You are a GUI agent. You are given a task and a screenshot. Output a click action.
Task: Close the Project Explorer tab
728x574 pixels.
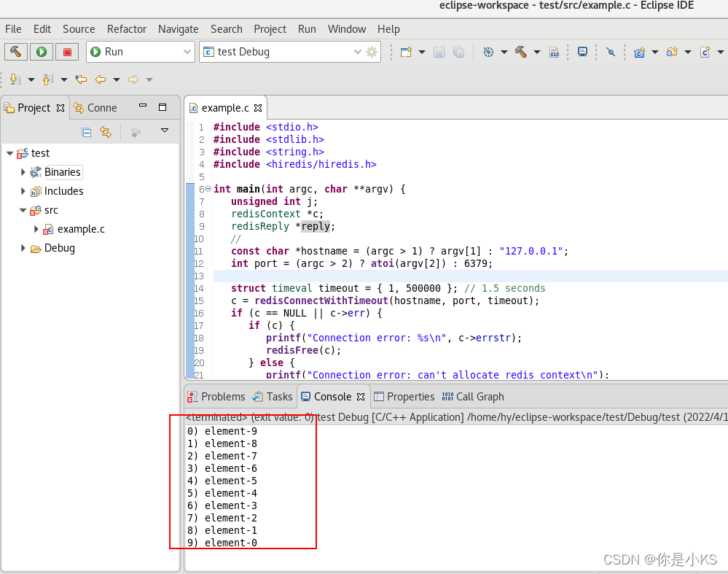60,108
